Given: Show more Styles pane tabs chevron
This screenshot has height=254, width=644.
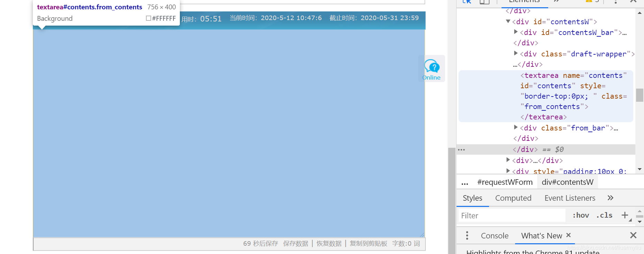Looking at the screenshot, I should click(x=610, y=198).
